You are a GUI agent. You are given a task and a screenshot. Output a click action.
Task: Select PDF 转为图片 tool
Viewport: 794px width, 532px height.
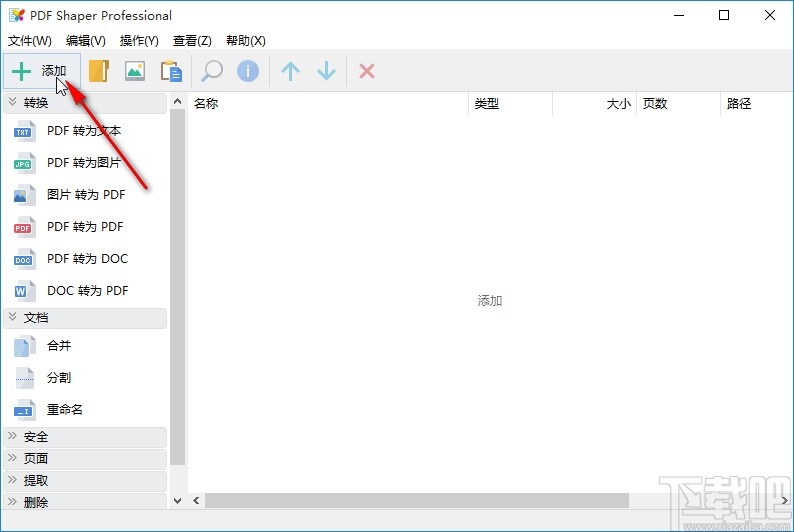pos(85,163)
